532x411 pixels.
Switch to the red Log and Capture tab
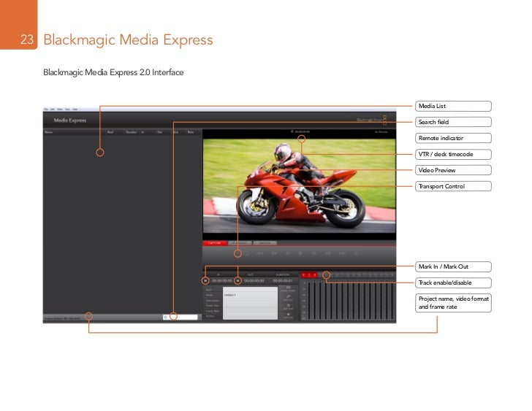[215, 243]
